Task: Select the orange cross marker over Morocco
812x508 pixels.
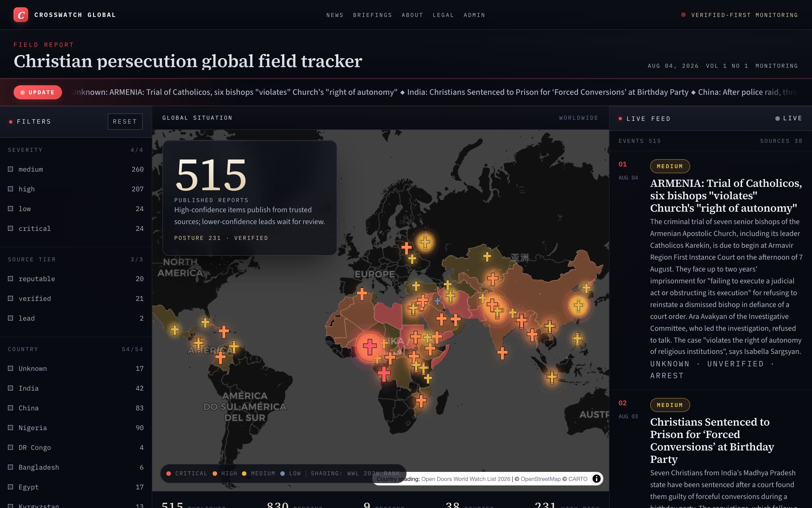Action: [362, 294]
